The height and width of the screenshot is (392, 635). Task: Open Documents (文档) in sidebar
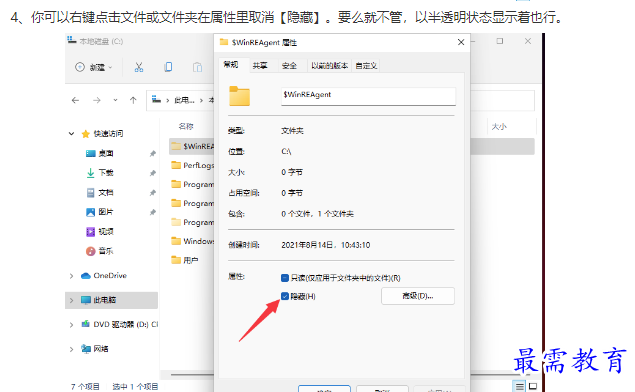(x=100, y=192)
